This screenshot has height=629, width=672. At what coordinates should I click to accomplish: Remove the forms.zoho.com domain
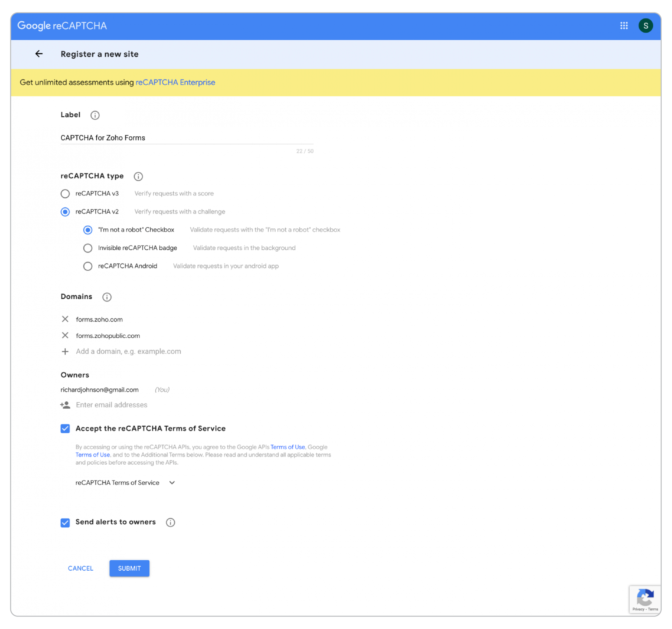tap(65, 319)
